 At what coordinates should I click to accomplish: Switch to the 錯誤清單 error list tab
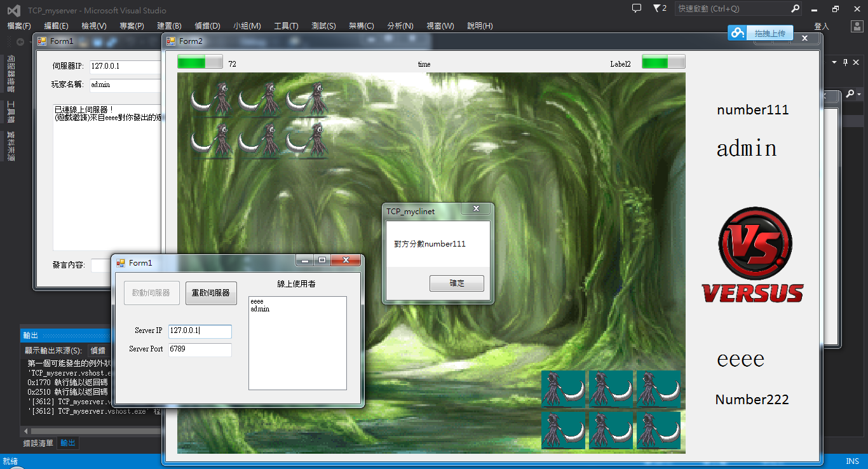(38, 443)
